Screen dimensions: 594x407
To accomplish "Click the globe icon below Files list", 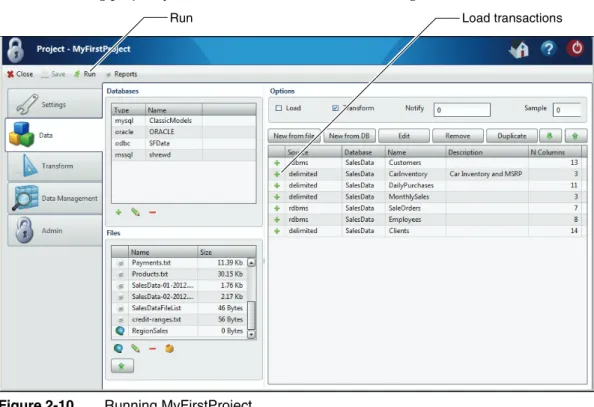I will [118, 348].
